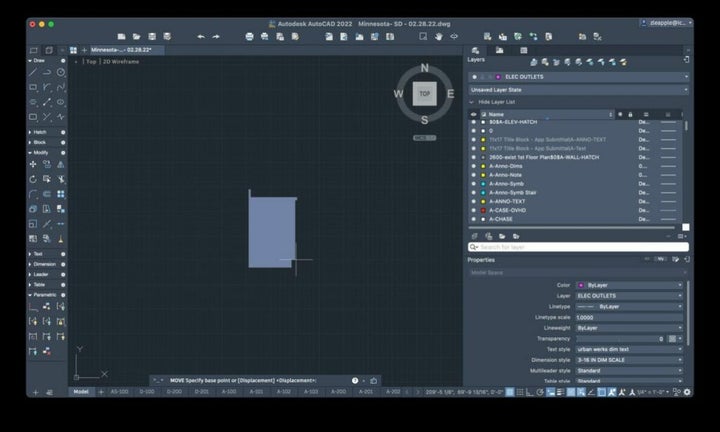Click the Pan hand icon in toolbar

(438, 36)
